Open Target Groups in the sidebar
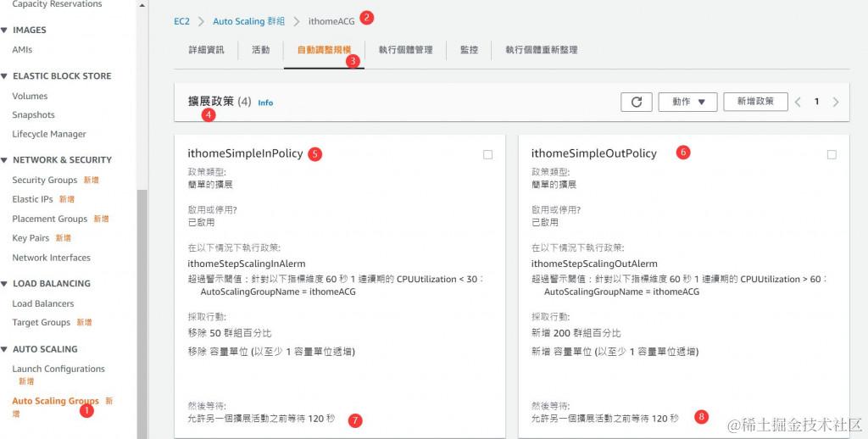This screenshot has width=868, height=439. [41, 322]
